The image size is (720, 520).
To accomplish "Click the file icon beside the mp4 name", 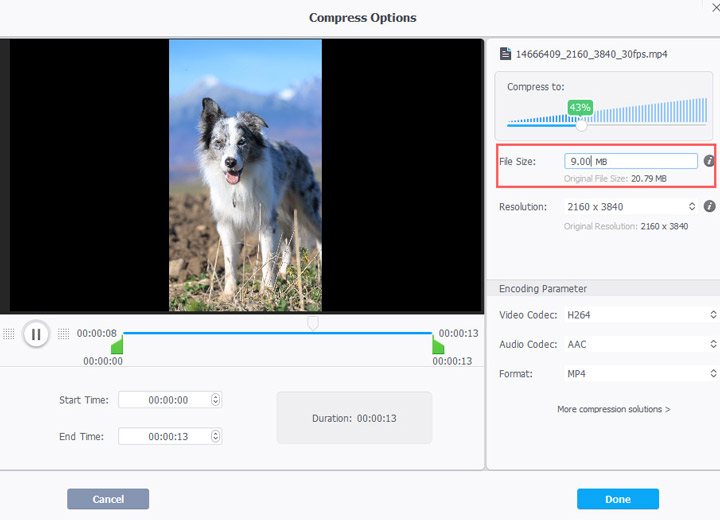I will (x=505, y=54).
